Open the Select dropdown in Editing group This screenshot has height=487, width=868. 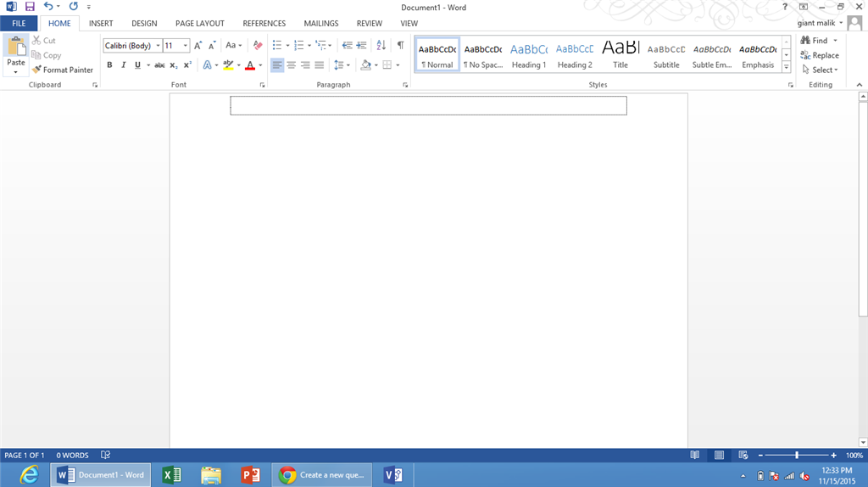821,70
